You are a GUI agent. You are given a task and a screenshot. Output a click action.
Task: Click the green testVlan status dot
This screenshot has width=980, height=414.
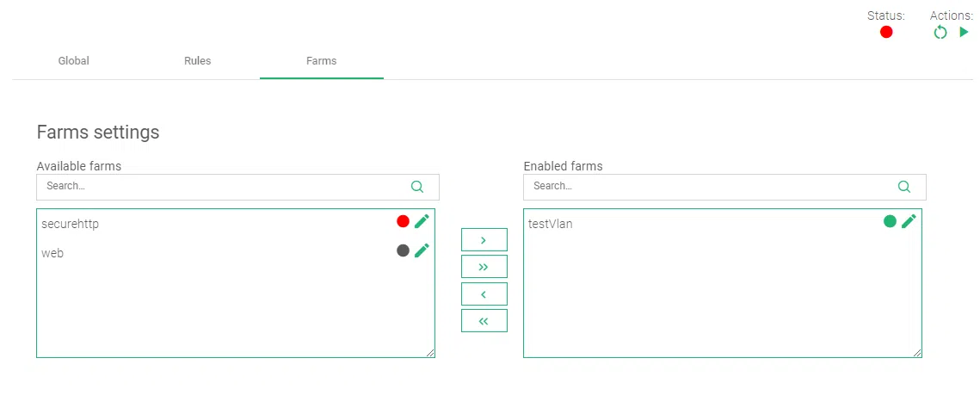890,221
